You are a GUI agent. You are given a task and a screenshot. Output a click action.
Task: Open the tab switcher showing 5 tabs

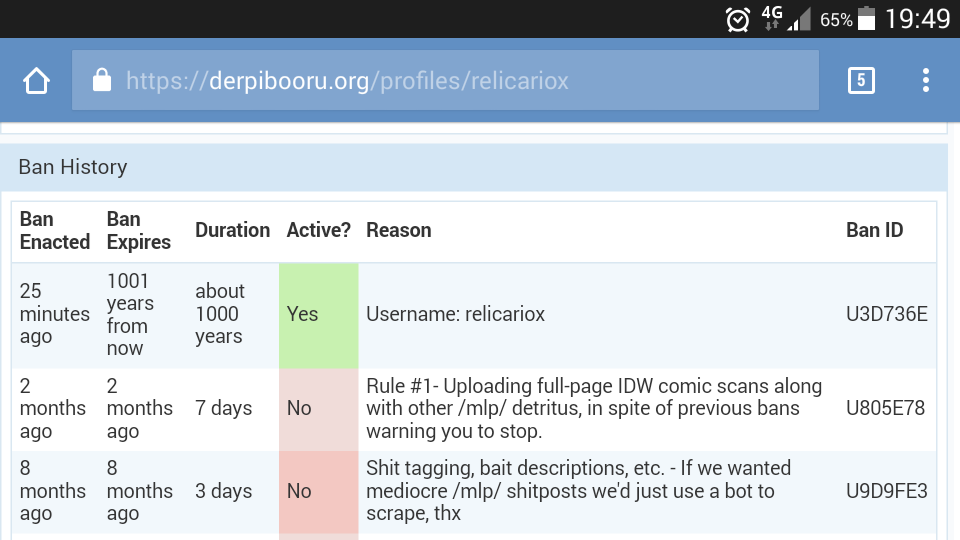[x=860, y=81]
